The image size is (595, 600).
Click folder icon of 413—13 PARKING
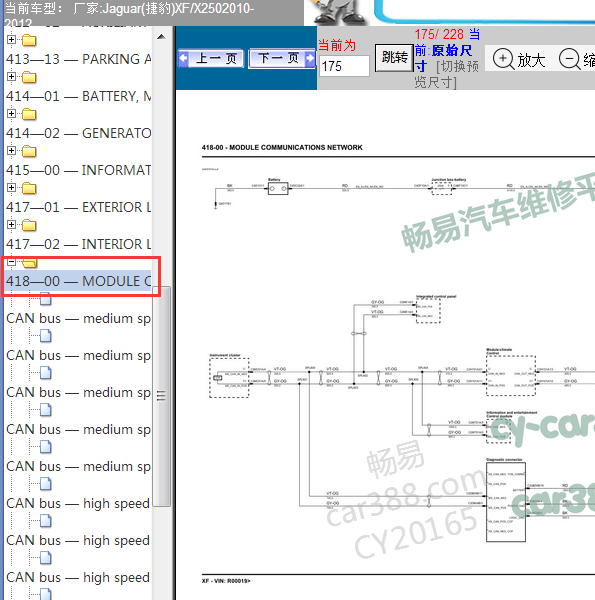coord(29,40)
